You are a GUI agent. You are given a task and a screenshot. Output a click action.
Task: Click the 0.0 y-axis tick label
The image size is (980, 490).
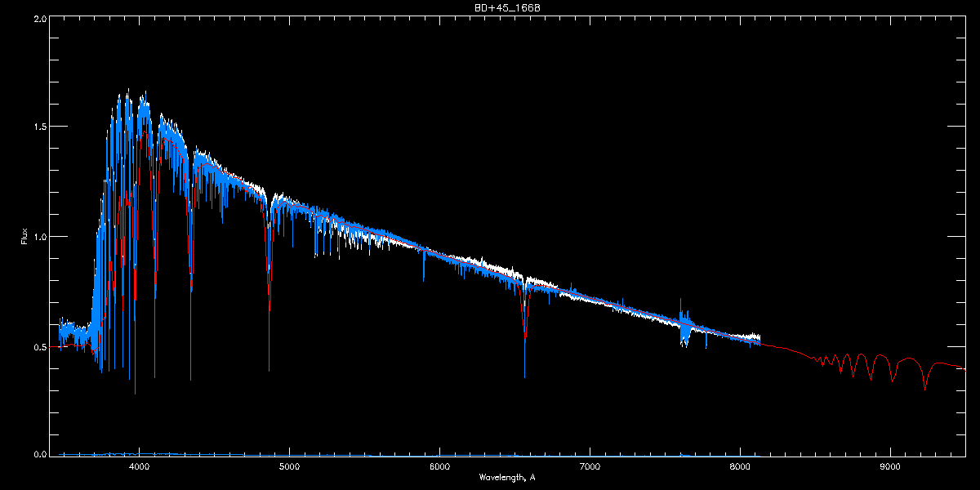click(x=39, y=454)
